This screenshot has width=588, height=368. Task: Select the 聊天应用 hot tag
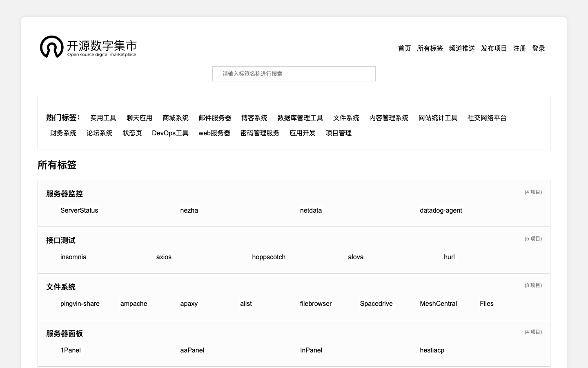[139, 118]
